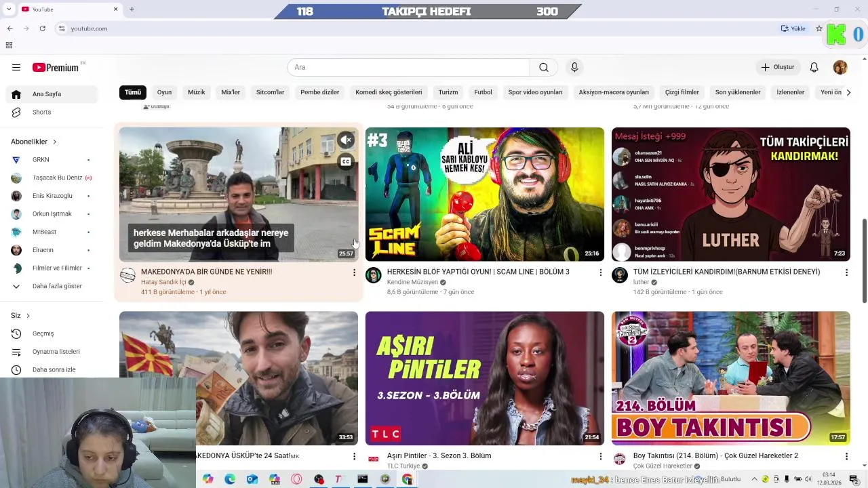Toggle mute on Makedonya preview video
Viewport: 868px width, 488px height.
346,140
